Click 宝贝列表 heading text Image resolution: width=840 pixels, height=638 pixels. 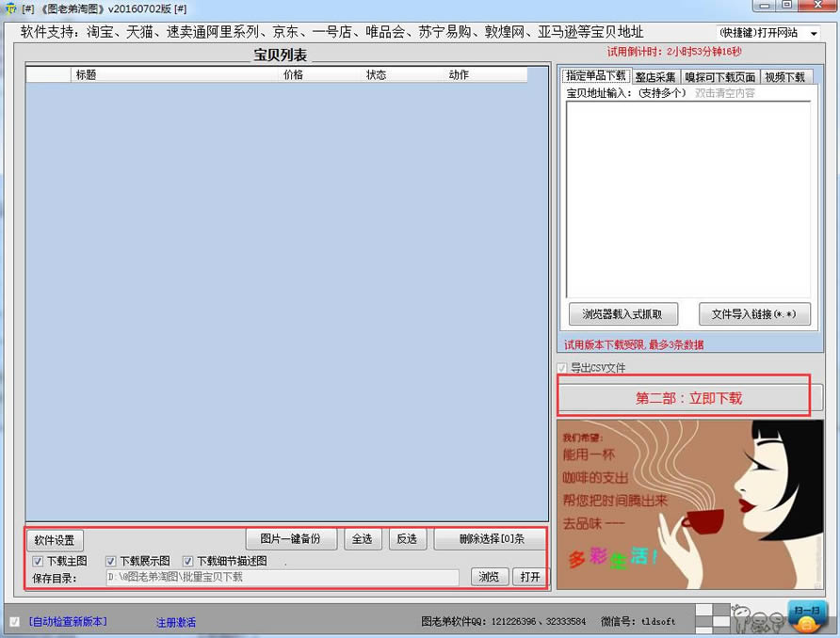(281, 56)
